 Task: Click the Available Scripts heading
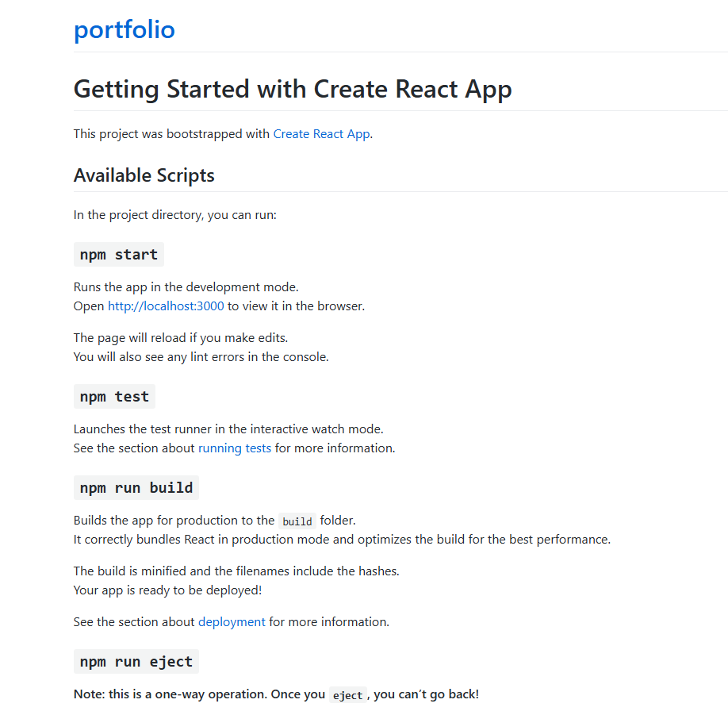pos(144,175)
